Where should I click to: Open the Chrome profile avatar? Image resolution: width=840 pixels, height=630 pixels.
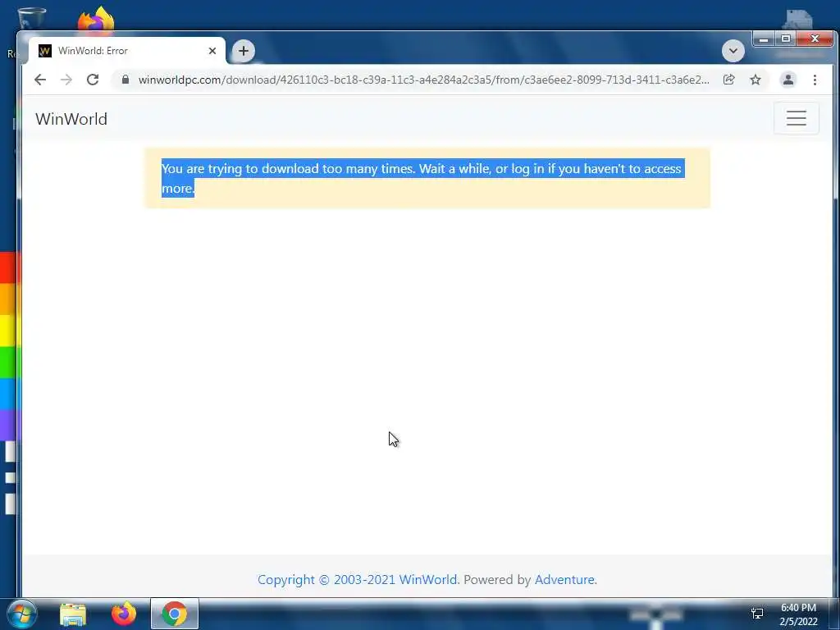tap(788, 80)
